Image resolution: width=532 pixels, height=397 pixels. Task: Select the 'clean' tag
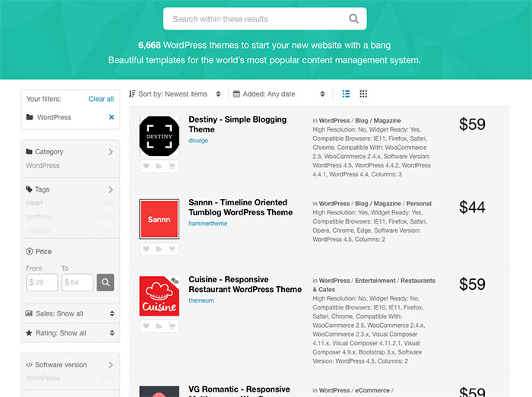click(34, 203)
